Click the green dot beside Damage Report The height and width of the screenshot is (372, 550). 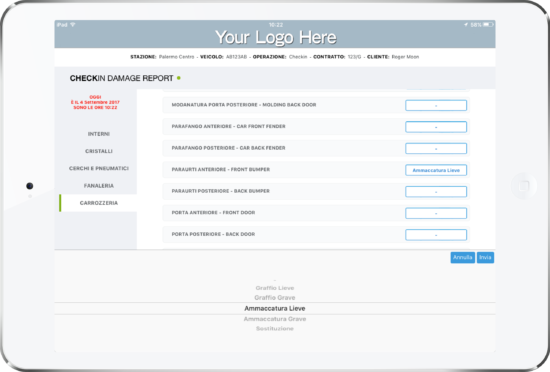tap(179, 78)
